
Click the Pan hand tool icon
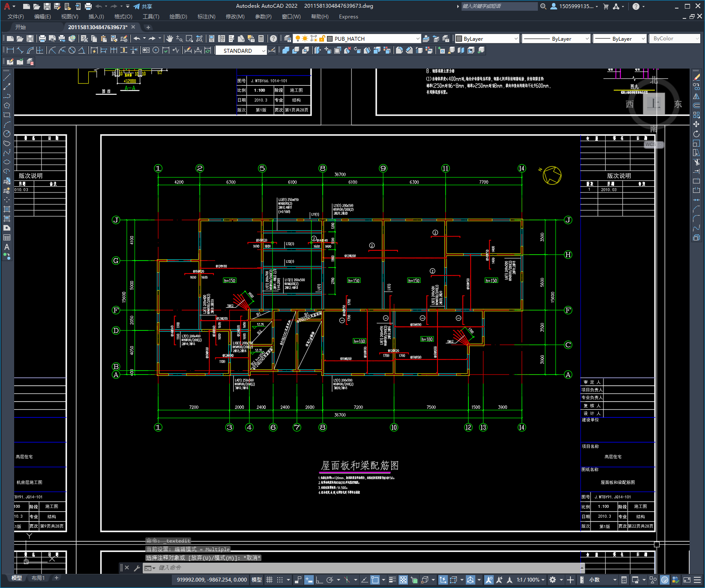(170, 39)
